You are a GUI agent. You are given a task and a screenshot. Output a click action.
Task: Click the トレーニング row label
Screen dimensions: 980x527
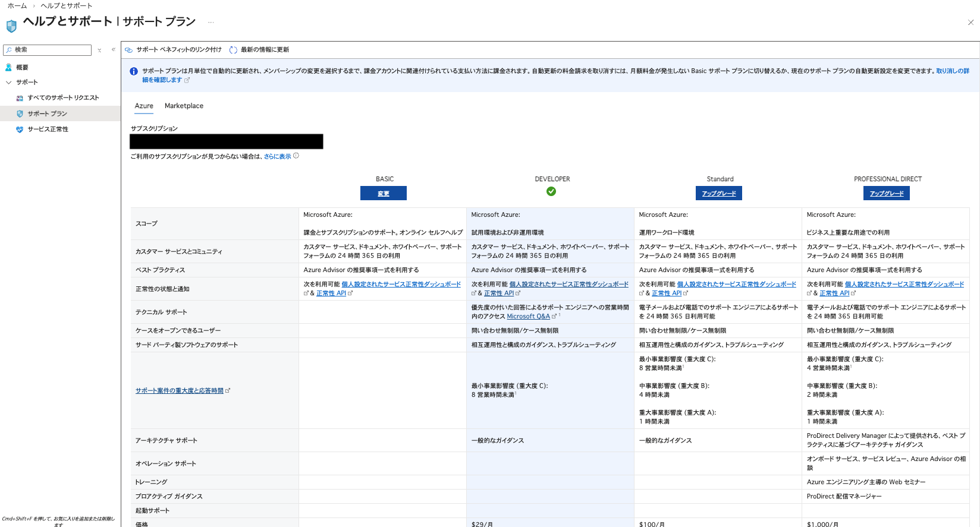[151, 482]
